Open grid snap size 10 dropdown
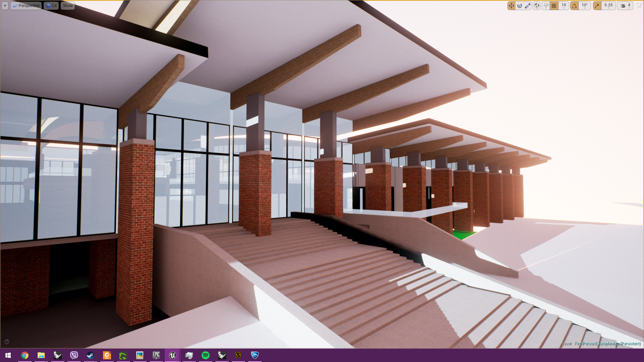The width and height of the screenshot is (644, 362). (564, 6)
